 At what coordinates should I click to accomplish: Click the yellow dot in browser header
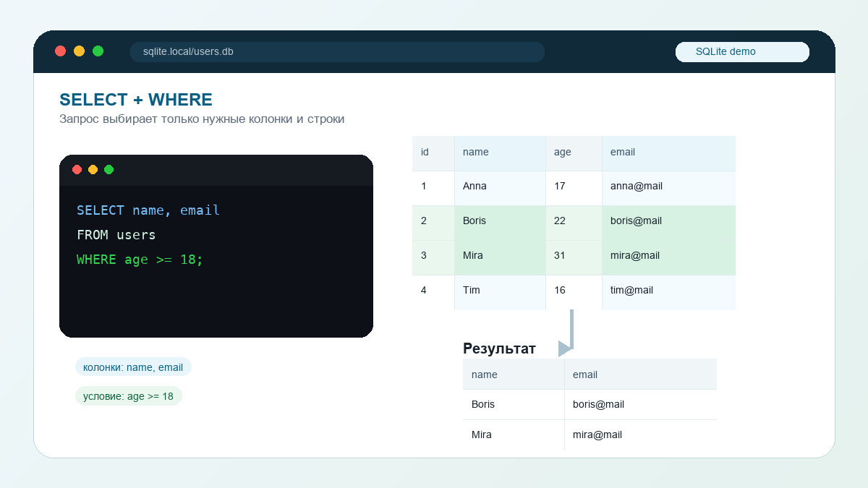click(80, 51)
